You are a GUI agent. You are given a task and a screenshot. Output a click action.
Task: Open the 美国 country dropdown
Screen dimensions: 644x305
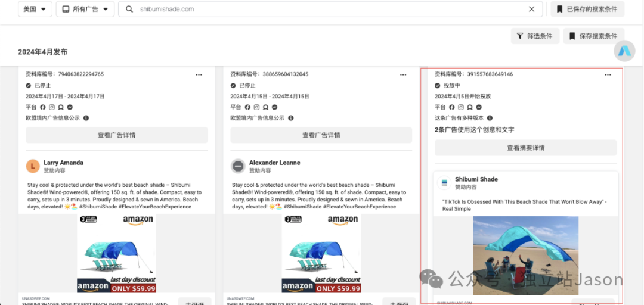click(35, 9)
